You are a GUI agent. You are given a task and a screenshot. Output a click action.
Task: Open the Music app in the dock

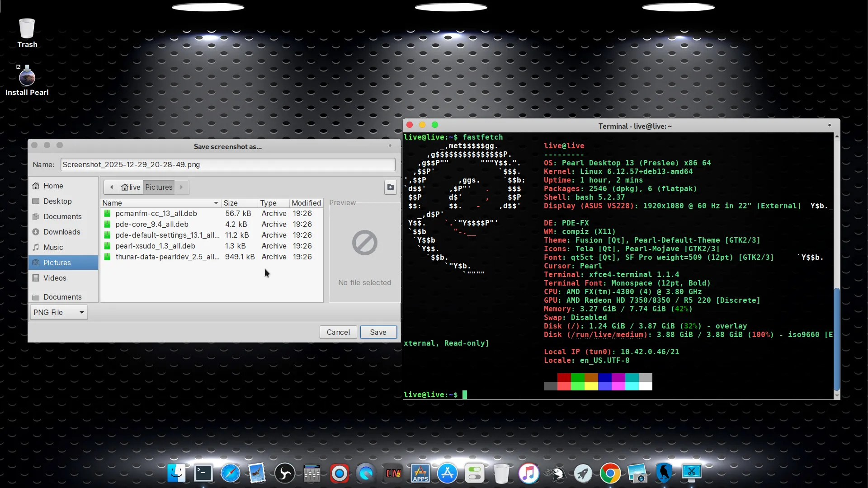(x=528, y=473)
